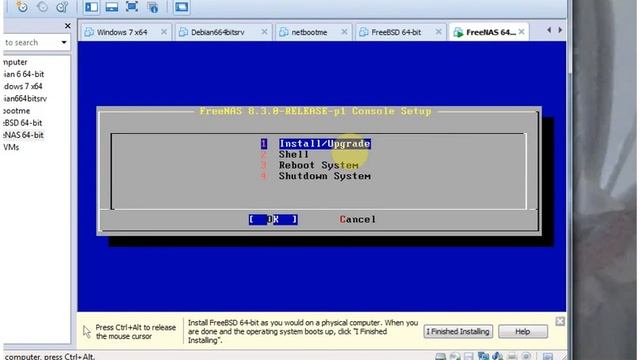Screen dimensions: 640x360
Task: Select Windows 7 x64 in library
Action: pyautogui.click(x=23, y=87)
